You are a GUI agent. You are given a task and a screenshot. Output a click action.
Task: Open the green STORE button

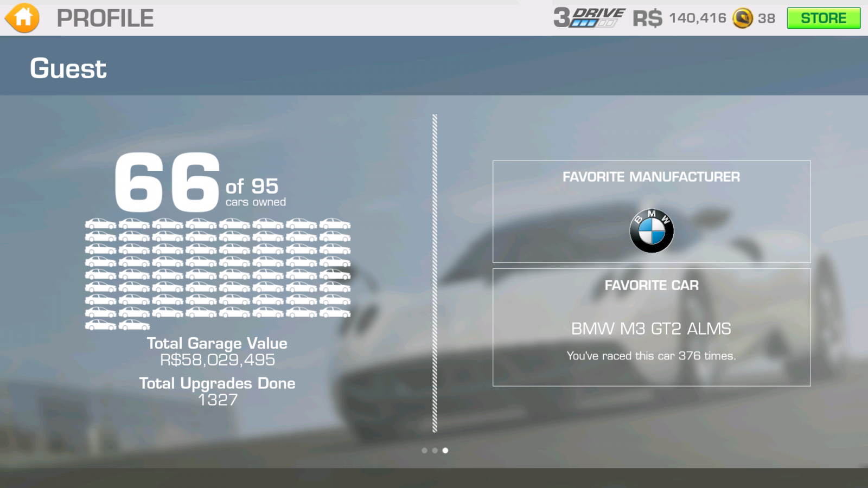[824, 18]
